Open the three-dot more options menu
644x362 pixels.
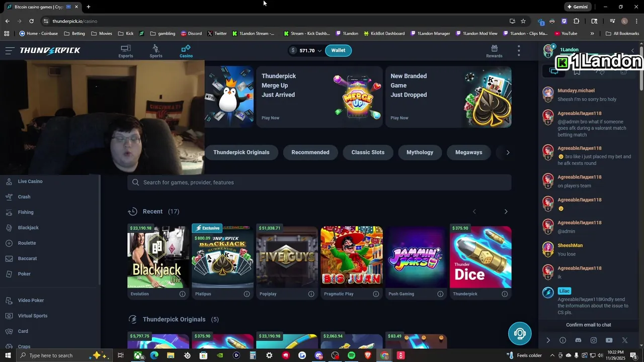tap(519, 51)
